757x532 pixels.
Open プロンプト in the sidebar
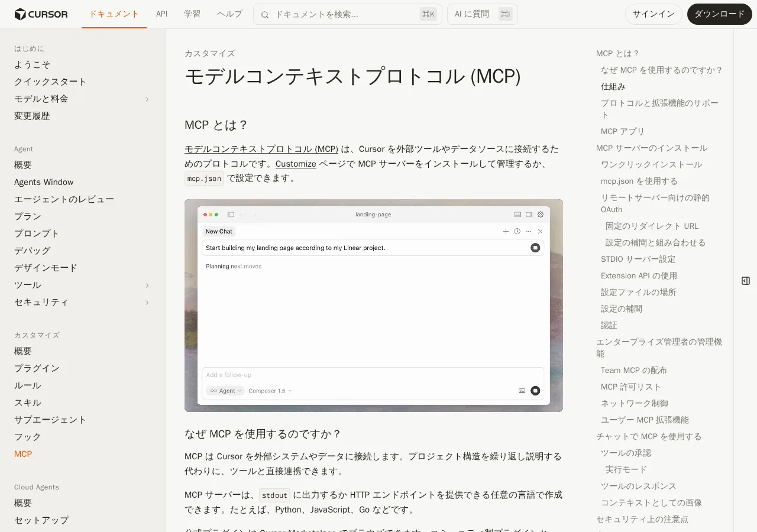[37, 234]
